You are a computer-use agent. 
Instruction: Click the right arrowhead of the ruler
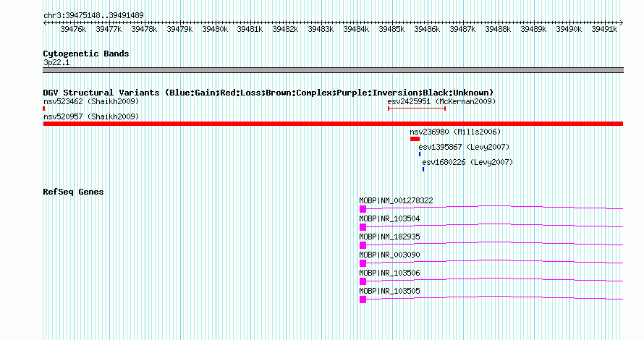[x=622, y=23]
